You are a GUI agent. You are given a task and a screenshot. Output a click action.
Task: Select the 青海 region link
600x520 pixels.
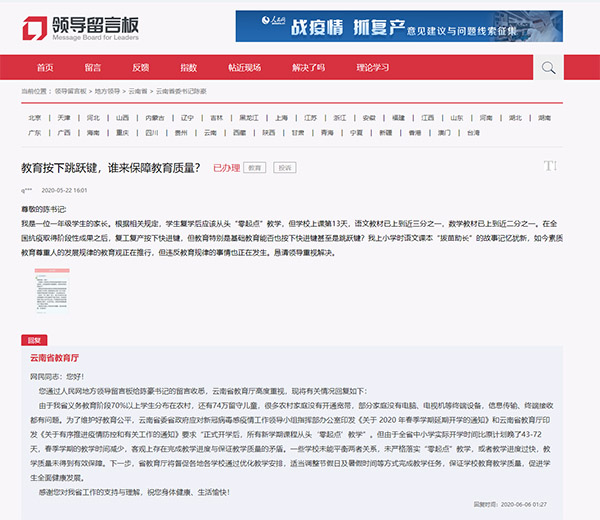(327, 133)
